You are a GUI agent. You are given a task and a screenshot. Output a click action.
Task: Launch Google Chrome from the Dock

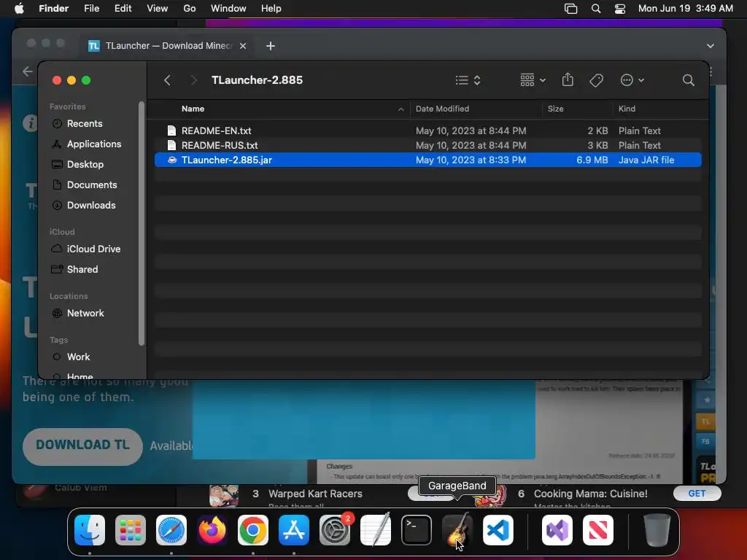[x=253, y=529]
